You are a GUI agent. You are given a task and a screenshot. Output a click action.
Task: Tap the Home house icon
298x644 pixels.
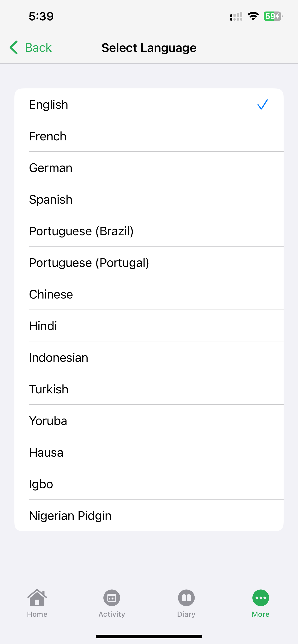pos(37,598)
